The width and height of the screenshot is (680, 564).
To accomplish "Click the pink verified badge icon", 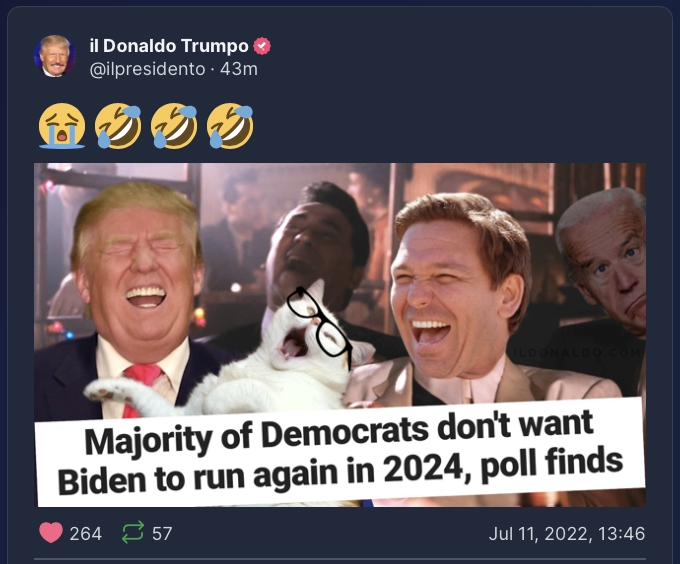I will (x=262, y=46).
